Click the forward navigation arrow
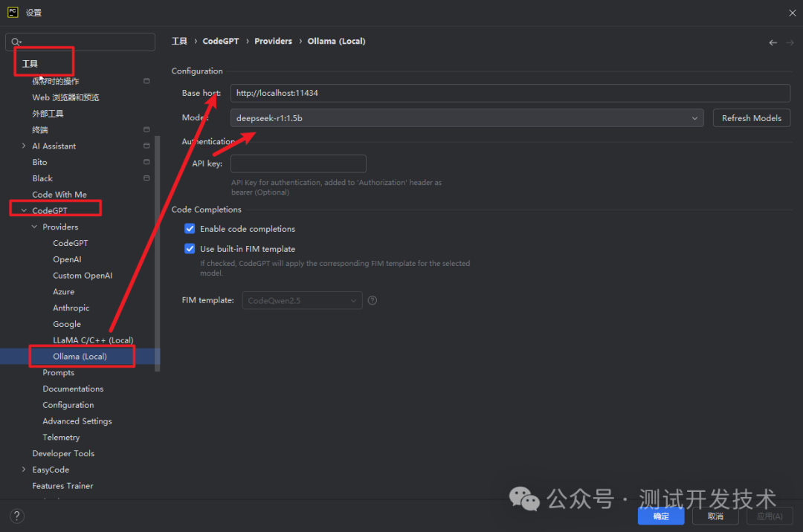803x532 pixels. (x=790, y=42)
